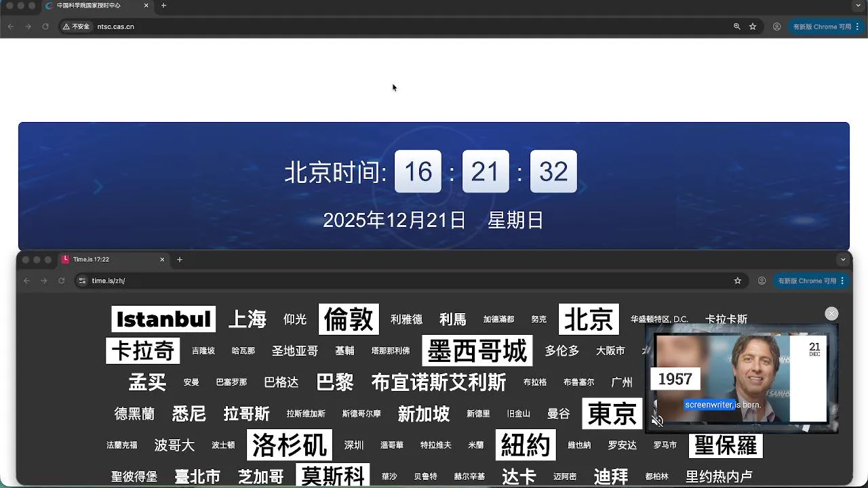This screenshot has height=488, width=868.
Task: Open the 巴格达 city link
Action: pyautogui.click(x=281, y=382)
